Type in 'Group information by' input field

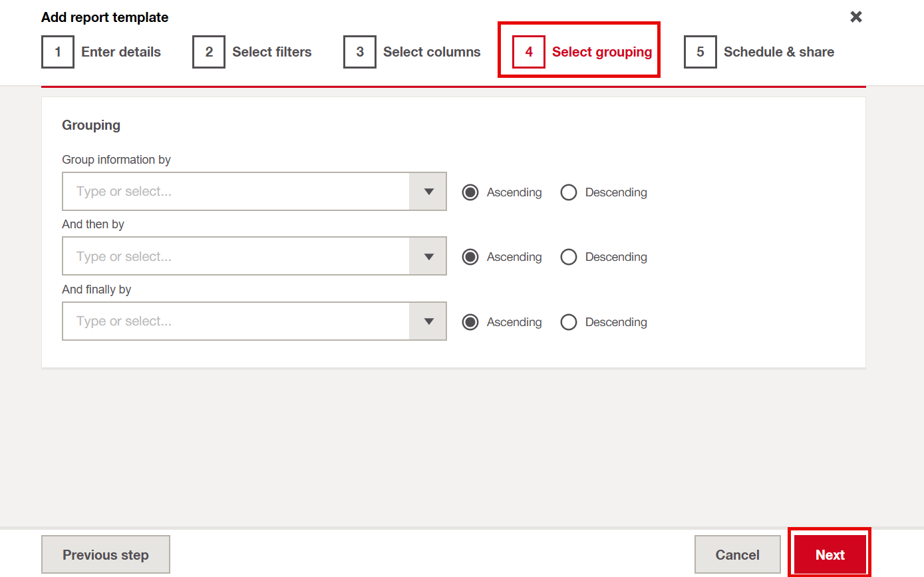click(236, 192)
